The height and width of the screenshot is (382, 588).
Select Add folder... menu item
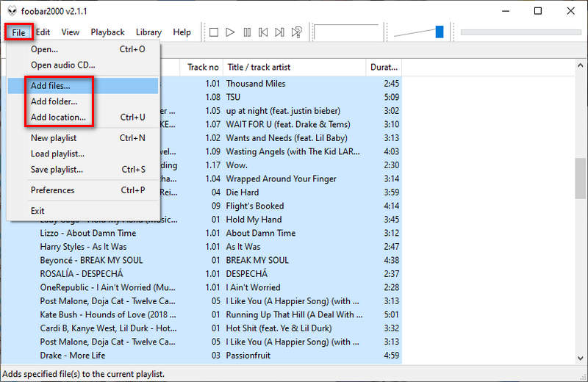[x=83, y=101]
